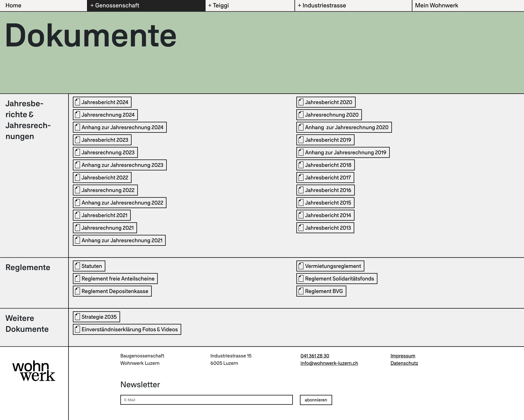The height and width of the screenshot is (420, 524).
Task: Click the document icon of Jahresrechnung 2022
Action: click(77, 190)
